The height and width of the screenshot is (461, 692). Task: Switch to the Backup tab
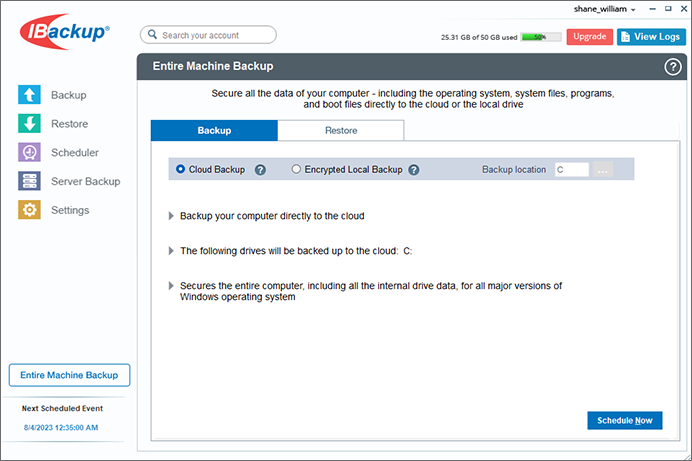214,131
